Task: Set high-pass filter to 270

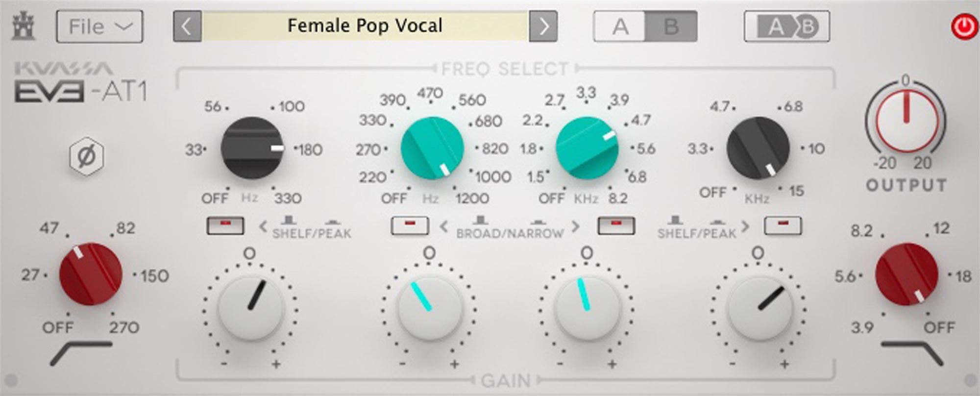Action: click(124, 327)
